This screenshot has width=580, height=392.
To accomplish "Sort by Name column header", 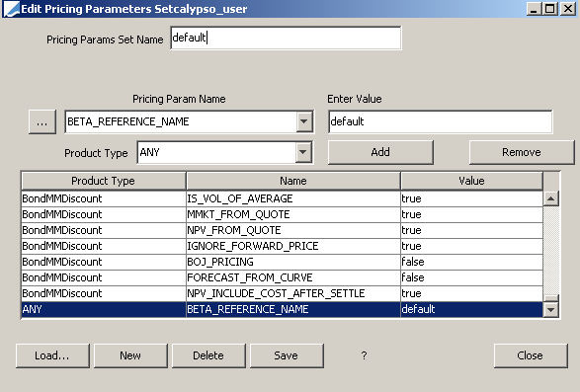I will click(x=292, y=181).
